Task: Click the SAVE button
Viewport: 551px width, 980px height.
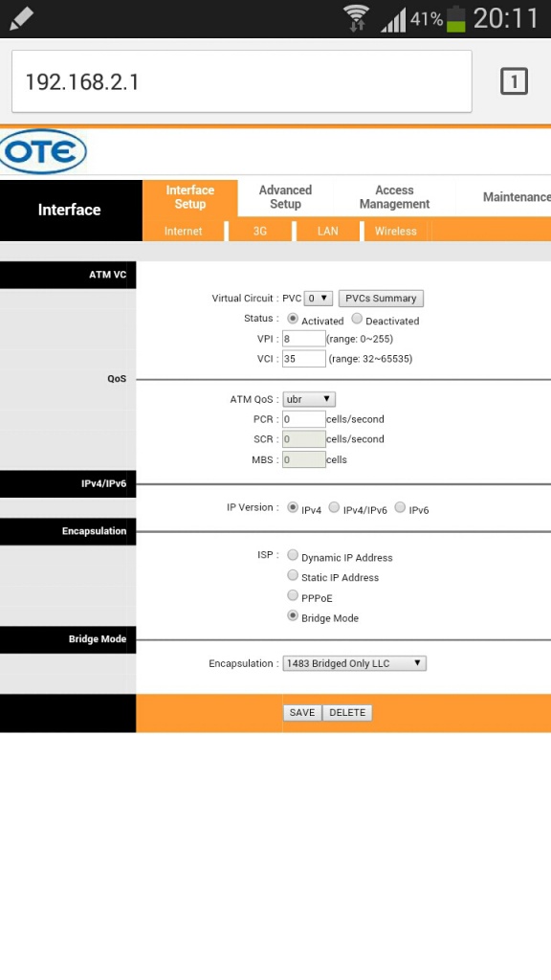Action: coord(302,712)
